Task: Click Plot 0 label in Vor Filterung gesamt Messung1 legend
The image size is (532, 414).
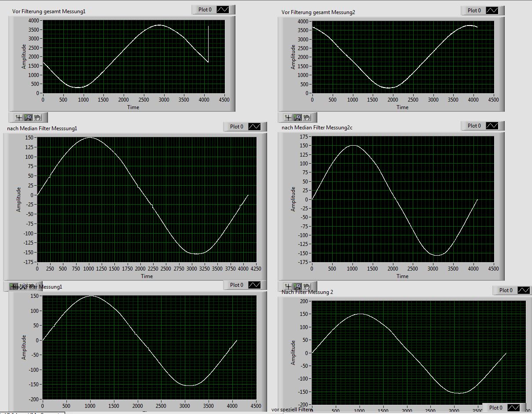Action: (x=205, y=10)
